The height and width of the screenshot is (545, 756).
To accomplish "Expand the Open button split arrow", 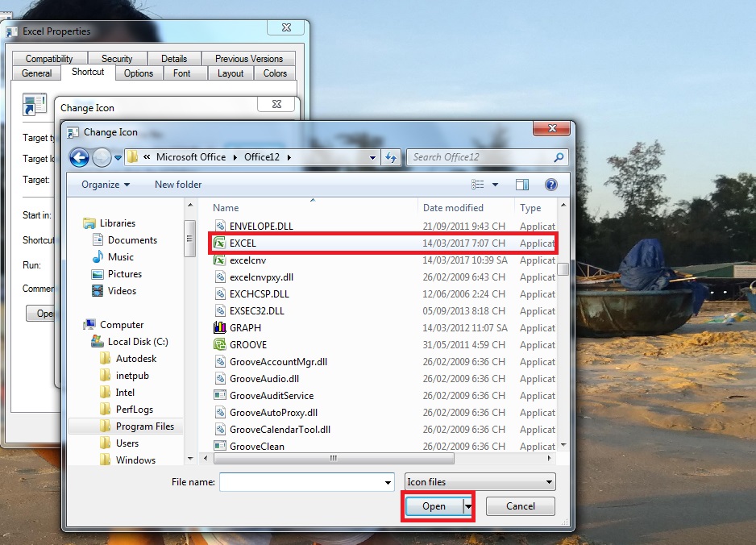I will (467, 506).
